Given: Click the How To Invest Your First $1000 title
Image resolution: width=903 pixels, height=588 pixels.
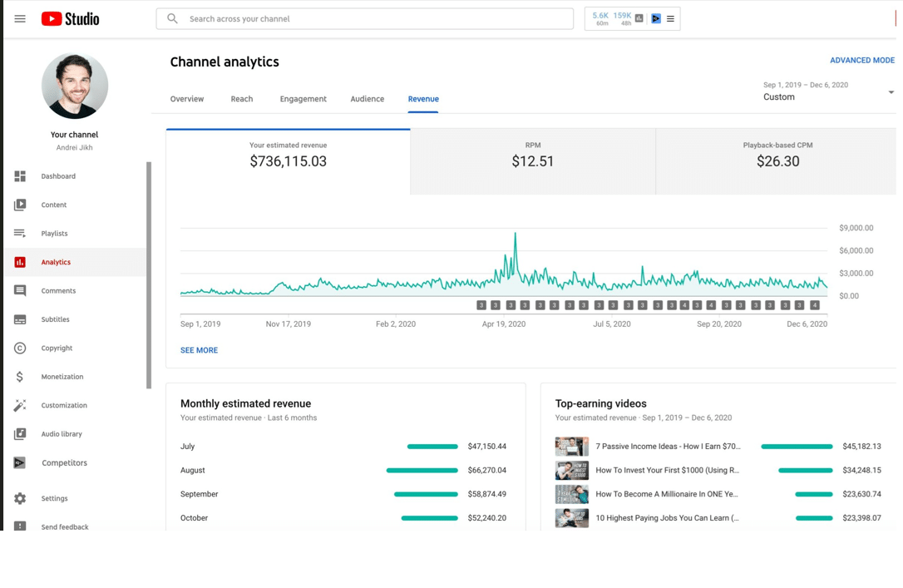Looking at the screenshot, I should pos(668,470).
